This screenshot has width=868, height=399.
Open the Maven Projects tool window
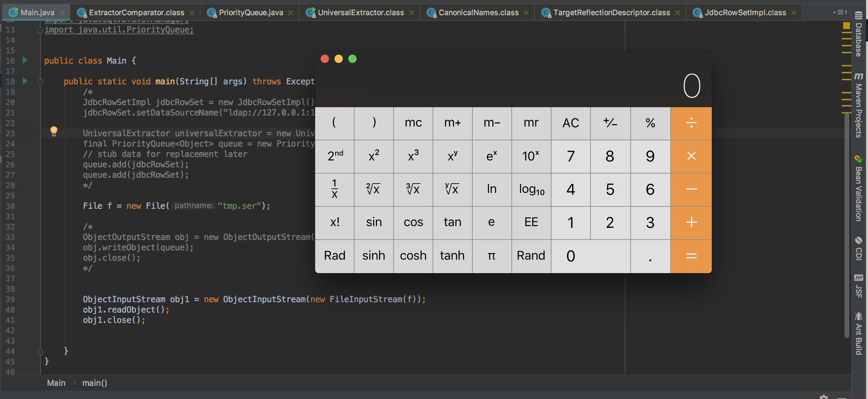pos(859,105)
